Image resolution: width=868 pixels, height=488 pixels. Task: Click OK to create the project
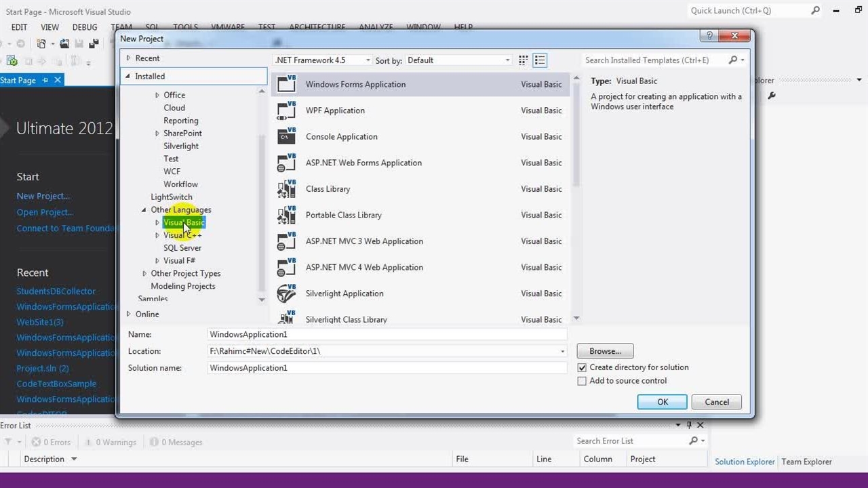point(663,402)
